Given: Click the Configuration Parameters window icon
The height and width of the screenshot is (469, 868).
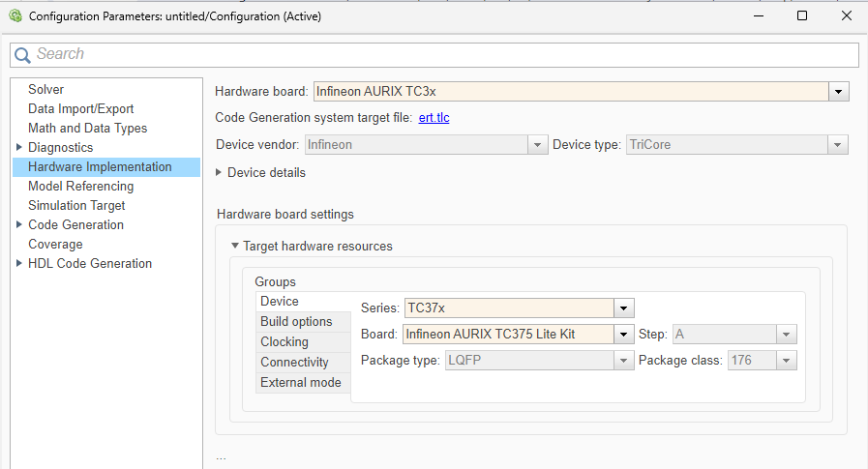Looking at the screenshot, I should pyautogui.click(x=15, y=15).
